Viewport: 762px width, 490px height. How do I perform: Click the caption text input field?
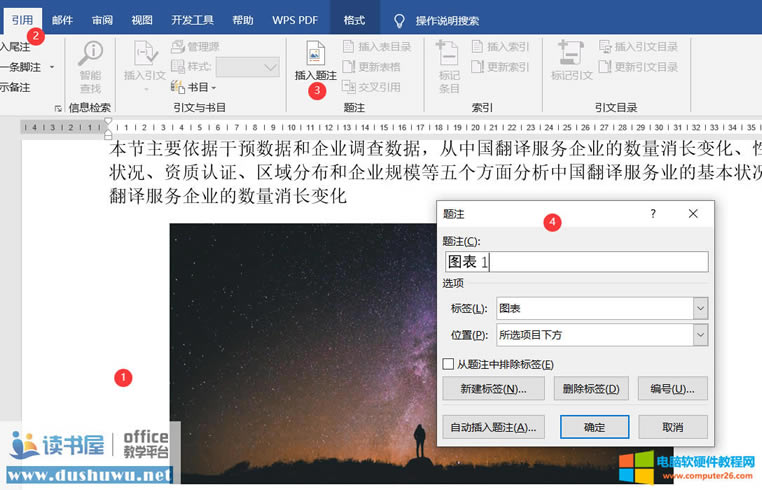(x=575, y=262)
